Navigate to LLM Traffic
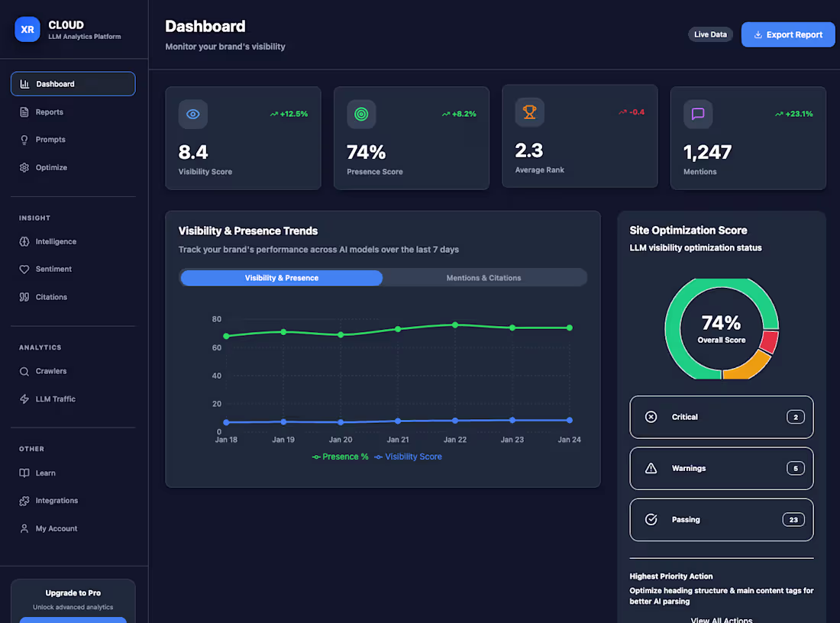 click(54, 399)
